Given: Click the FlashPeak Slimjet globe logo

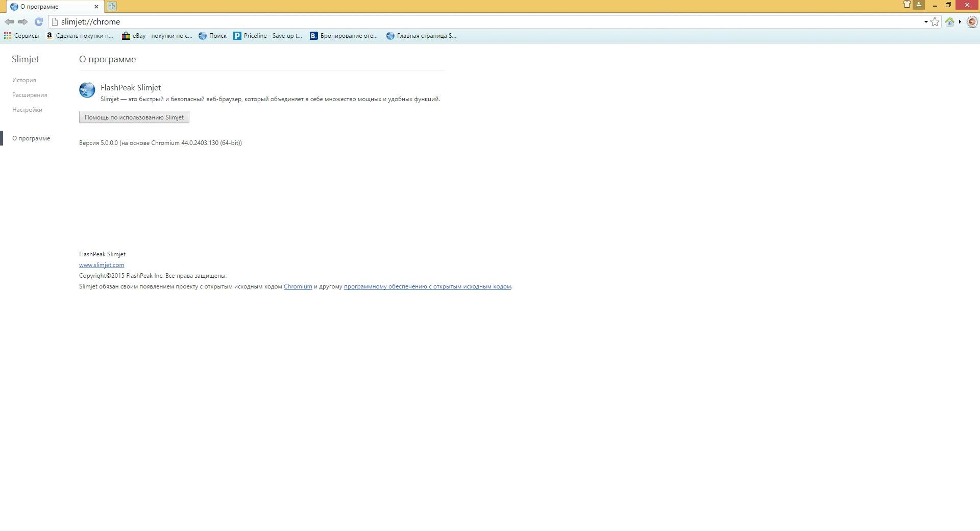Looking at the screenshot, I should pyautogui.click(x=87, y=90).
